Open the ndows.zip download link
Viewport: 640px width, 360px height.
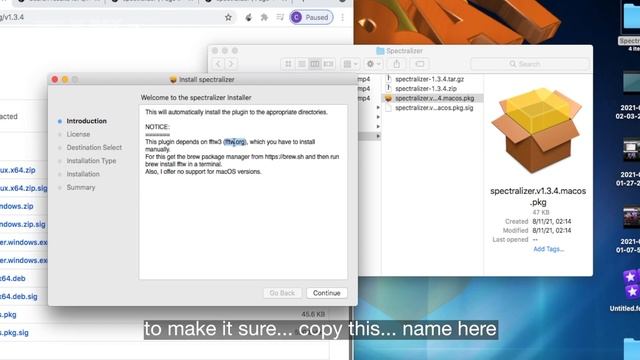tap(17, 206)
